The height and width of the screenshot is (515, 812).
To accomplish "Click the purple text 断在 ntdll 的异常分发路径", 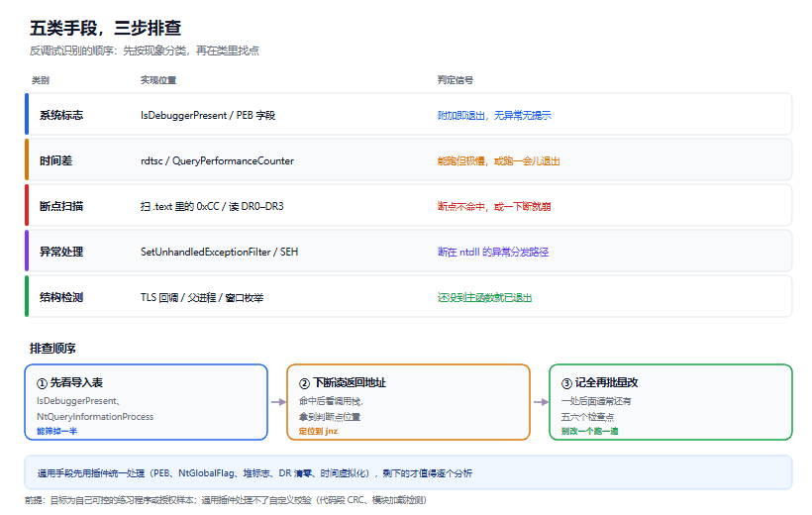I will pos(493,253).
